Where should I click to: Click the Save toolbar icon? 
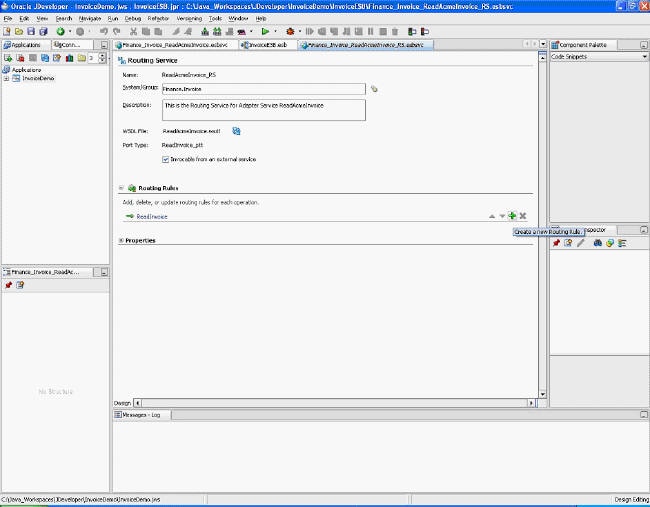pyautogui.click(x=31, y=32)
